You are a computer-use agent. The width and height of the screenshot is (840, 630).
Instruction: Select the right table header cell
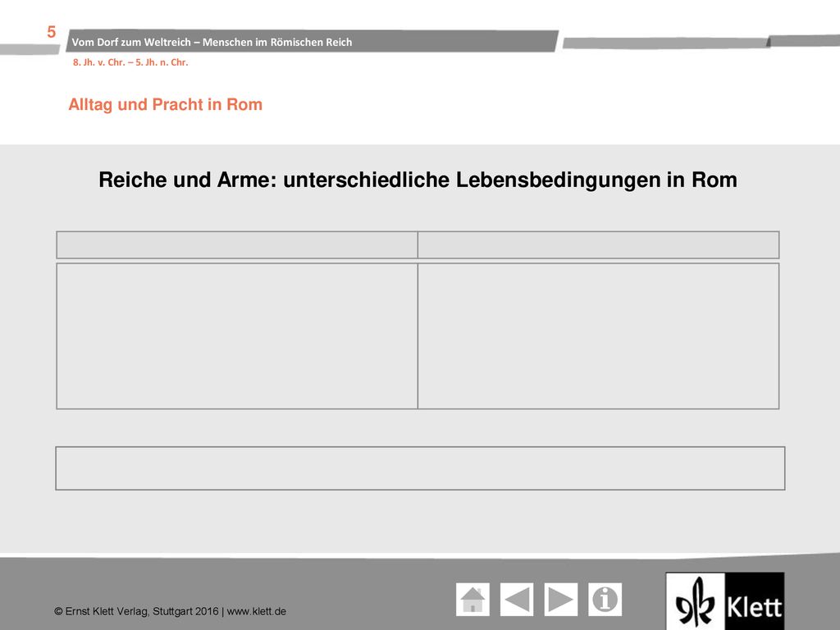(x=598, y=244)
